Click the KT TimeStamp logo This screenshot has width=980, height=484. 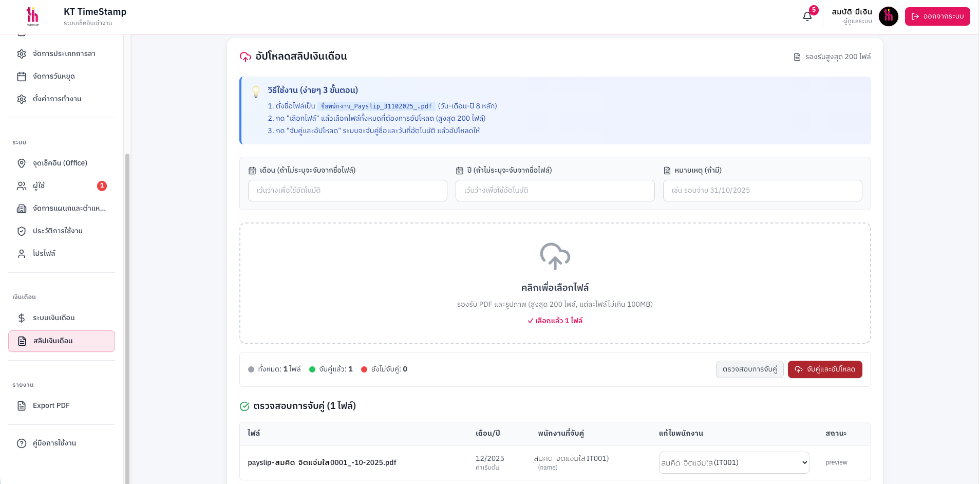(x=33, y=16)
